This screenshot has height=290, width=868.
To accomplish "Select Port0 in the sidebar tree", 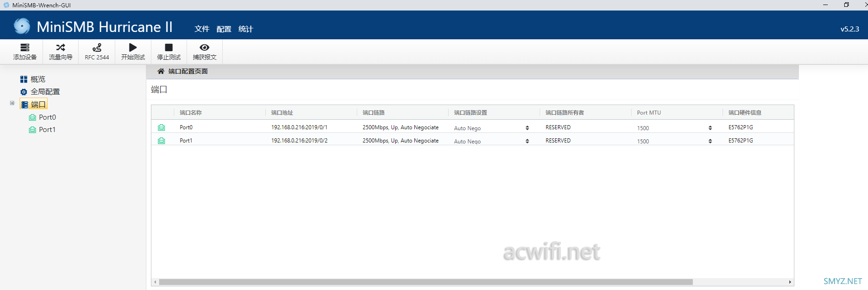I will coord(48,117).
